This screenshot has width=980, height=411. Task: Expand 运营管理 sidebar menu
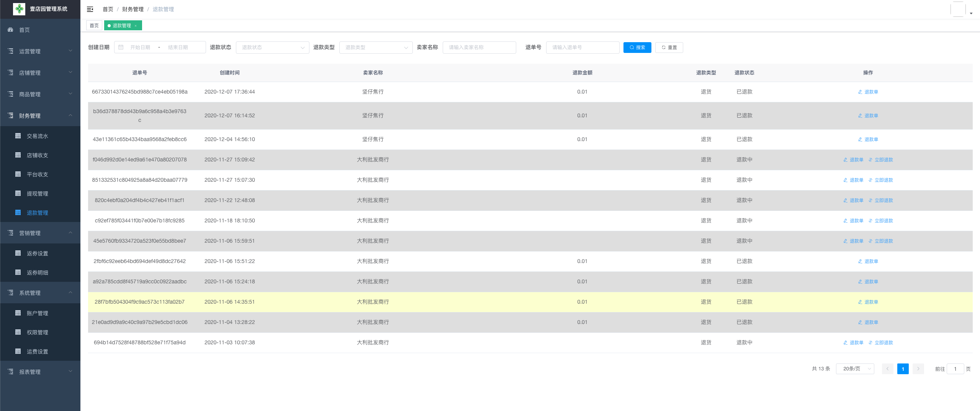[x=40, y=51]
